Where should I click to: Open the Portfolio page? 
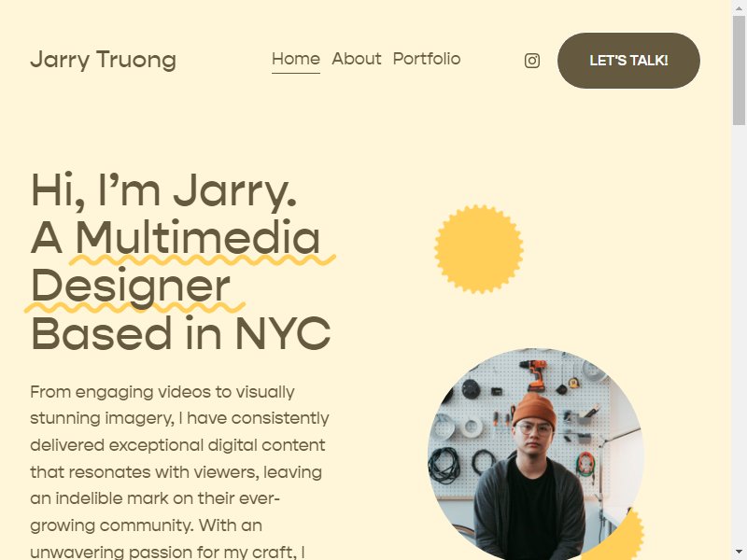pos(427,59)
